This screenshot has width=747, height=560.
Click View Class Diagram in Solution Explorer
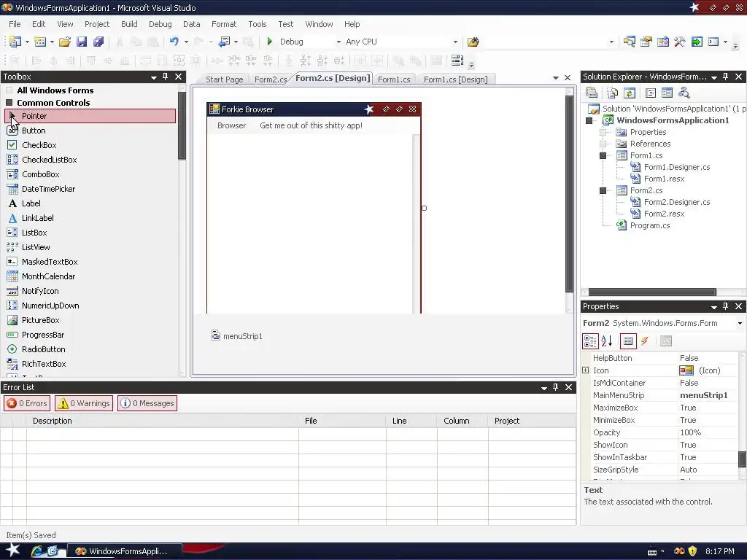click(x=684, y=93)
